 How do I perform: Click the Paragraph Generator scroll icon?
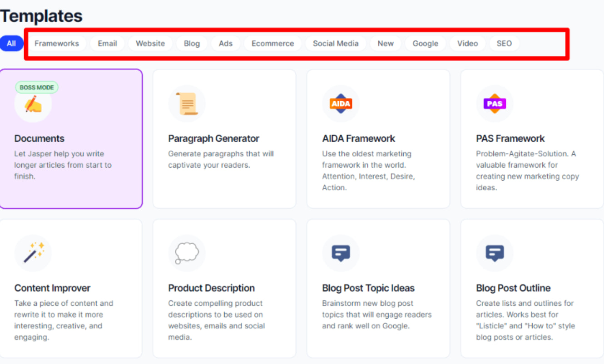tap(187, 103)
